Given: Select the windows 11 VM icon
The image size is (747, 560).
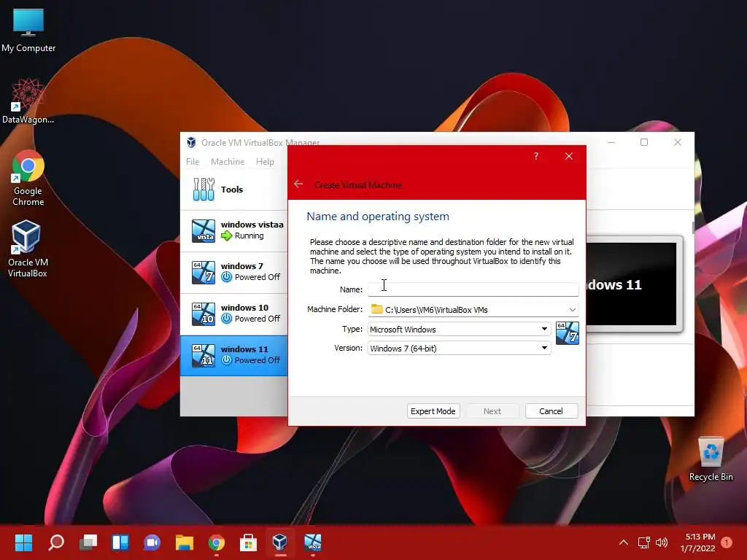Looking at the screenshot, I should click(204, 356).
